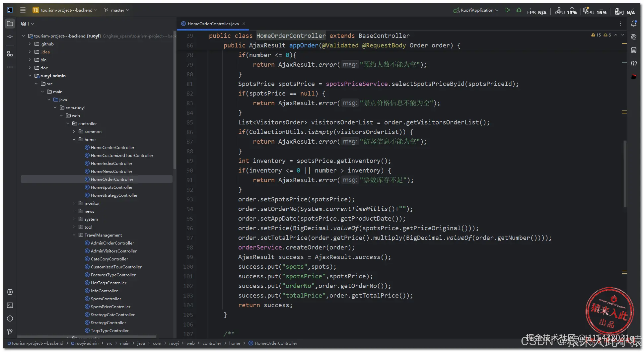Open the AI Assistant panel
Viewport: 644px width, 352px height.
(634, 37)
